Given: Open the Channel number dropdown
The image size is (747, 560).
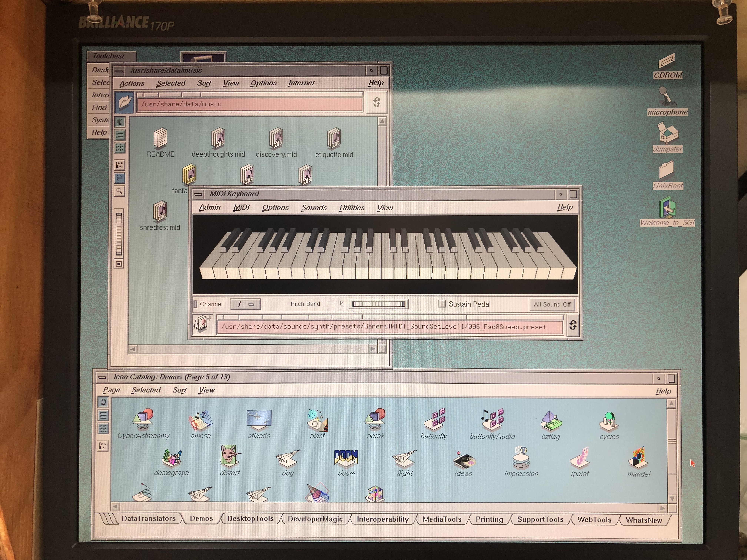Looking at the screenshot, I should coord(245,304).
